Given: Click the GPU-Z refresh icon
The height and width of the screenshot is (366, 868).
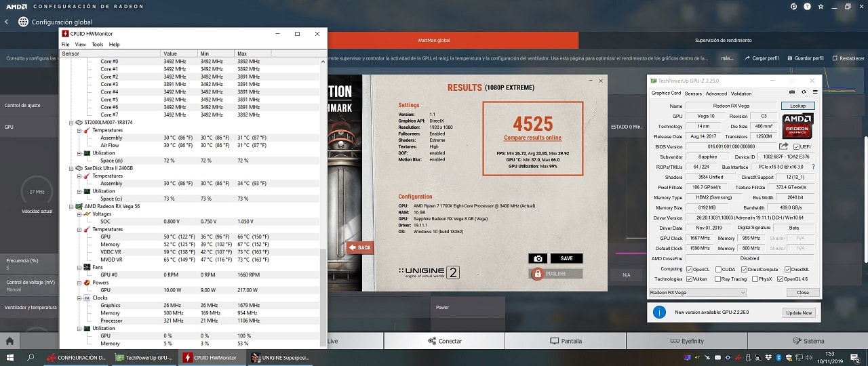Looking at the screenshot, I should click(804, 92).
